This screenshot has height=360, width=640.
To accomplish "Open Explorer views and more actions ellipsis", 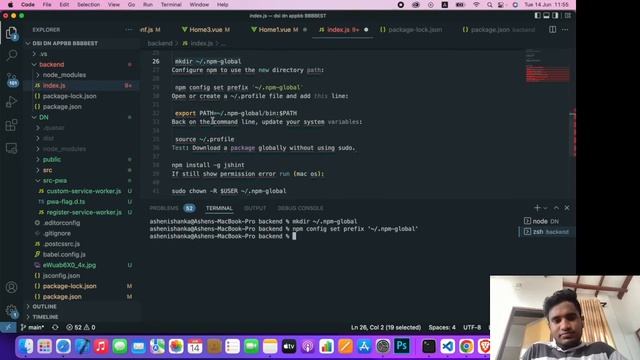I will tap(129, 30).
